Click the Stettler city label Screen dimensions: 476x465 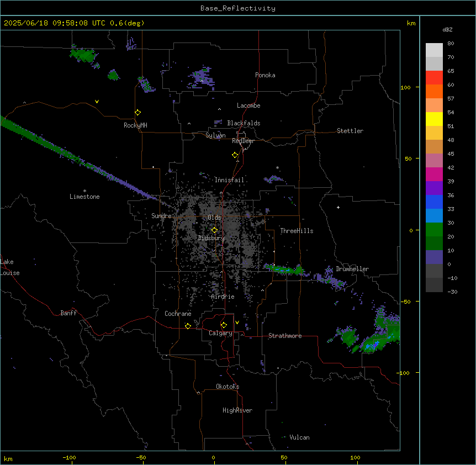click(350, 131)
